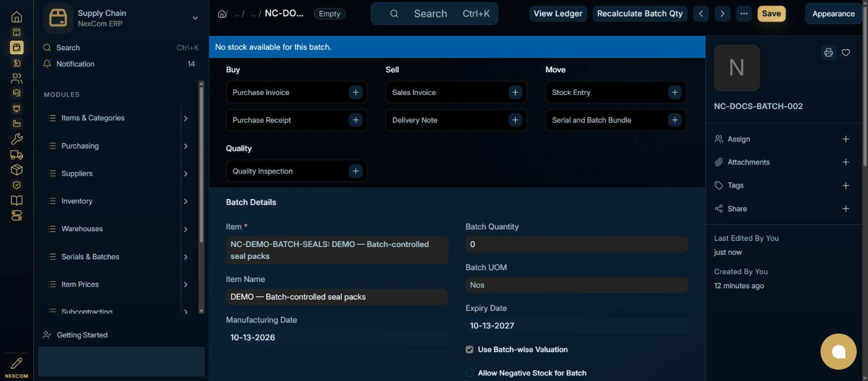Screen dimensions: 868x381
Task: Open the open-book icon in rail
Action: 16,200
